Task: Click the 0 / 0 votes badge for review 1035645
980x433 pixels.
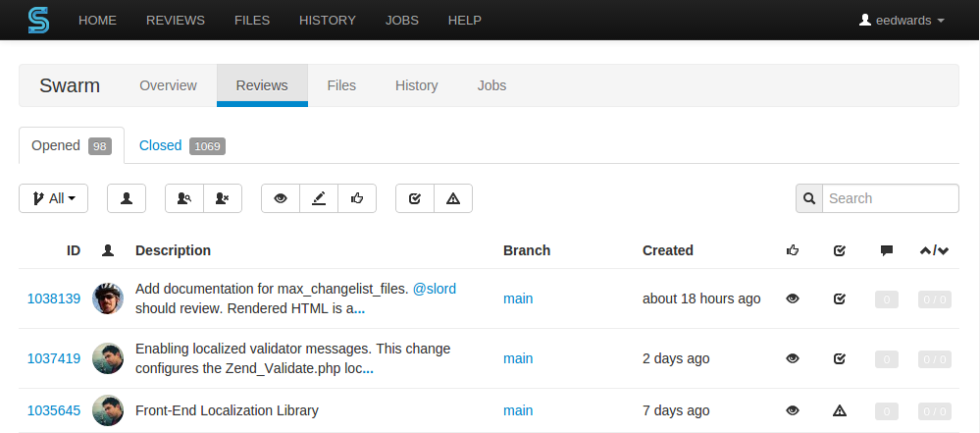Action: 934,410
